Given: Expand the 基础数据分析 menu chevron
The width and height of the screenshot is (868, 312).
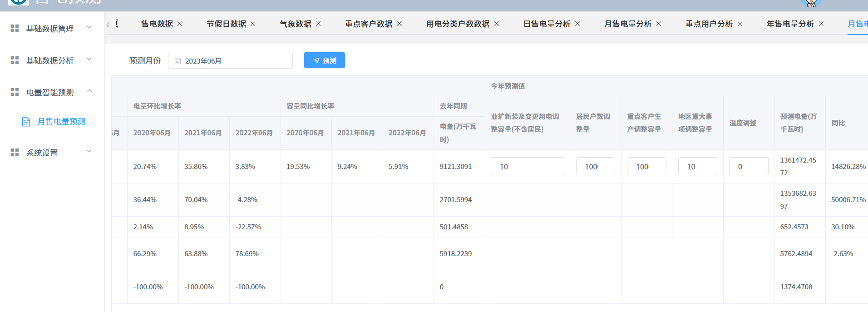Looking at the screenshot, I should pos(89,59).
